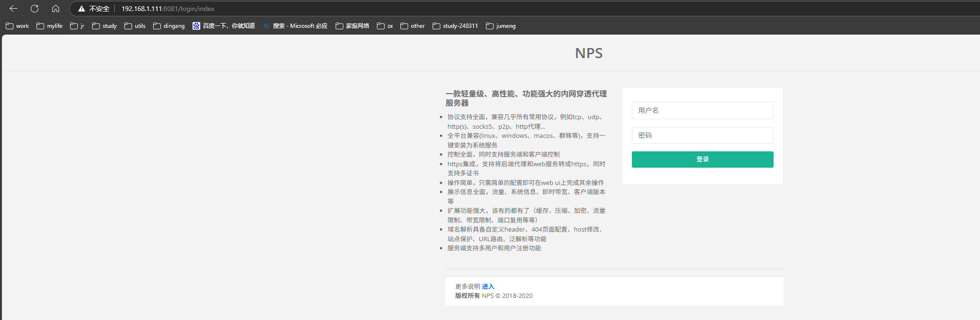
Task: Expand the mylife bookmark folder
Action: [x=49, y=26]
